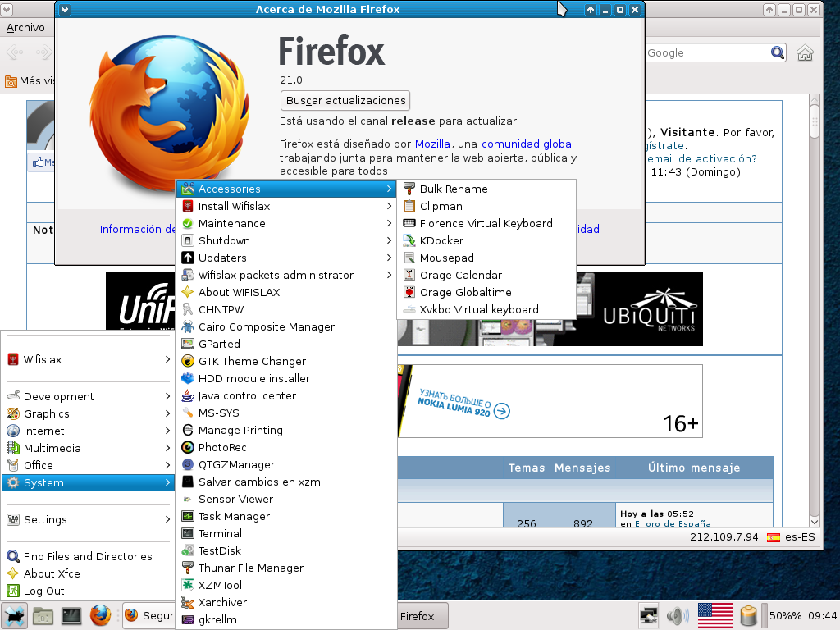Expand Wifislax packets administrator submenu
This screenshot has height=630, width=840.
coord(286,275)
